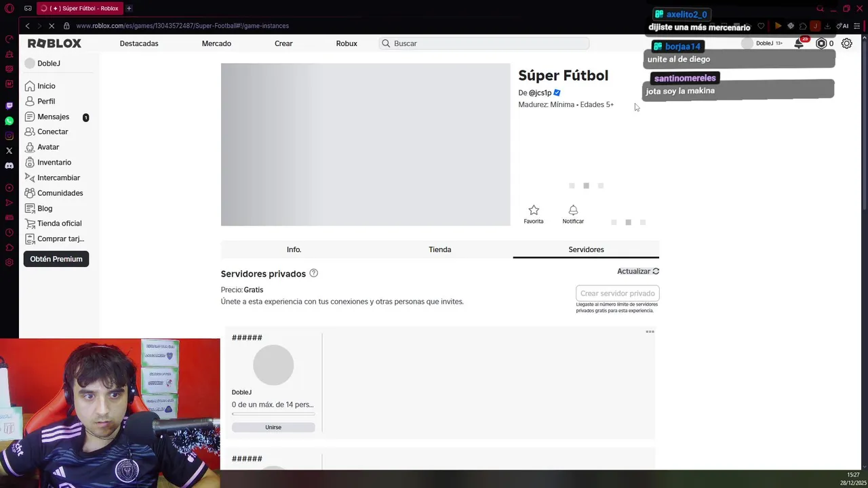Viewport: 868px width, 488px height.
Task: Open three-dots menu of private server
Action: click(650, 331)
